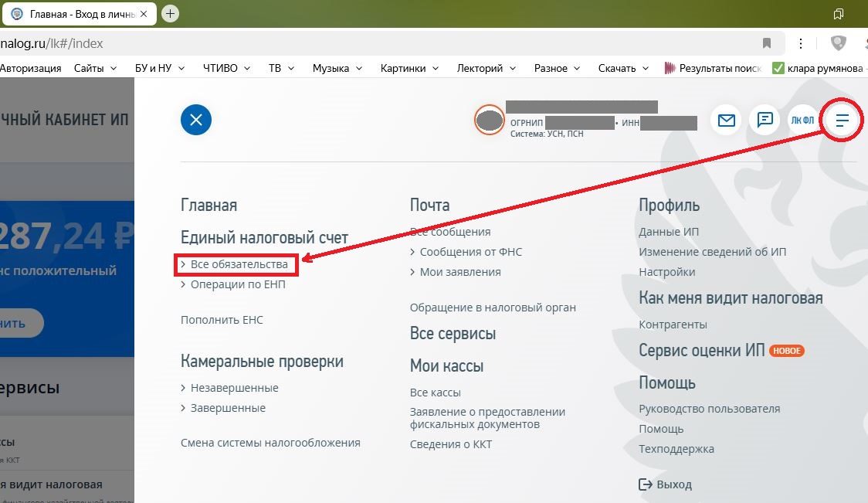Open the mail envelope icon in header
This screenshot has height=503, width=868.
point(726,120)
